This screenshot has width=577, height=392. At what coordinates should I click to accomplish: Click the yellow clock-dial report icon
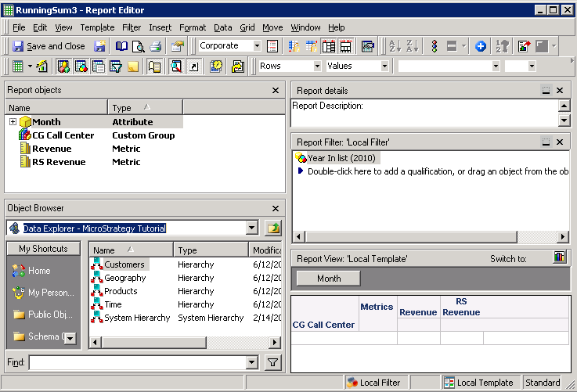216,67
